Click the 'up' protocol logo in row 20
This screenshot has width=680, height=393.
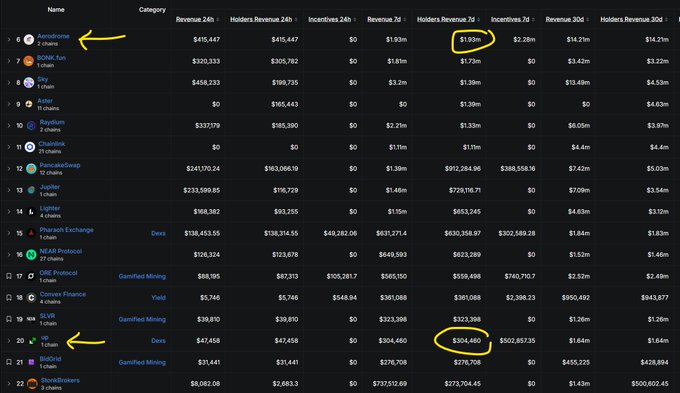click(33, 341)
